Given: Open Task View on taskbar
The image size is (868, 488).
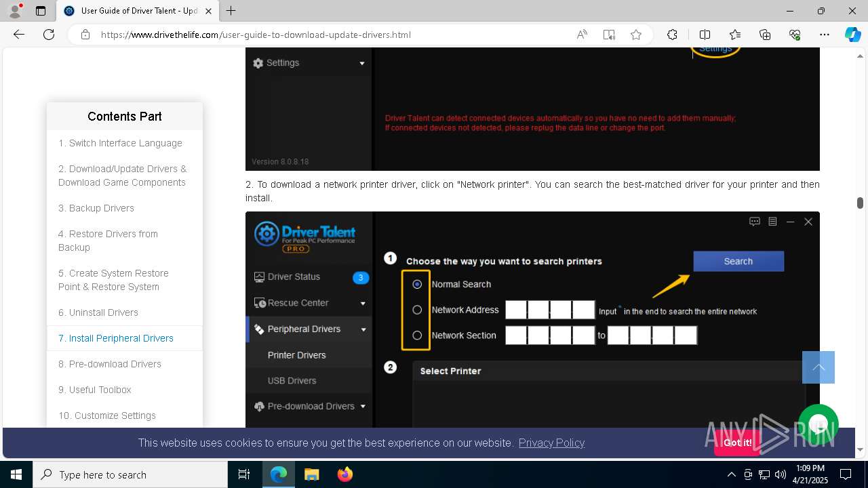Looking at the screenshot, I should (x=244, y=474).
